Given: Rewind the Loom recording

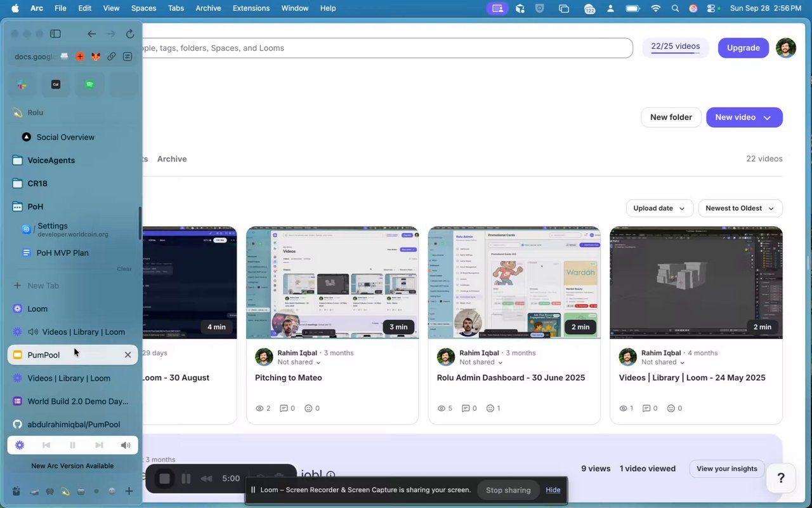Looking at the screenshot, I should (x=206, y=478).
